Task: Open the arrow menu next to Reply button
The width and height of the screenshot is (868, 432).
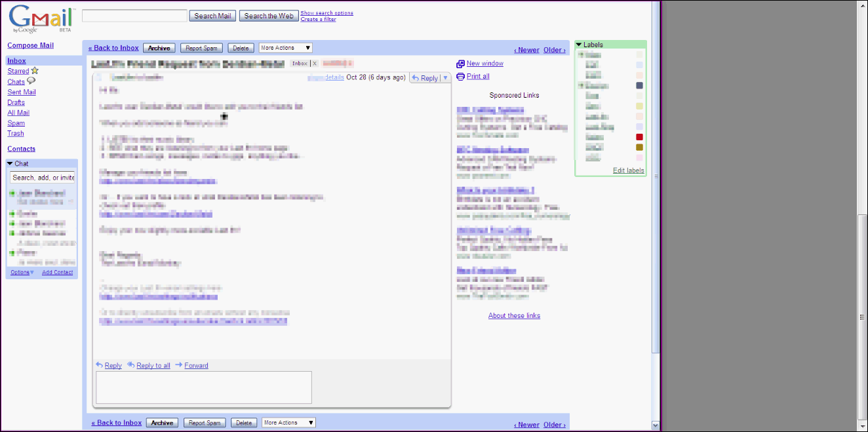Action: [x=446, y=78]
